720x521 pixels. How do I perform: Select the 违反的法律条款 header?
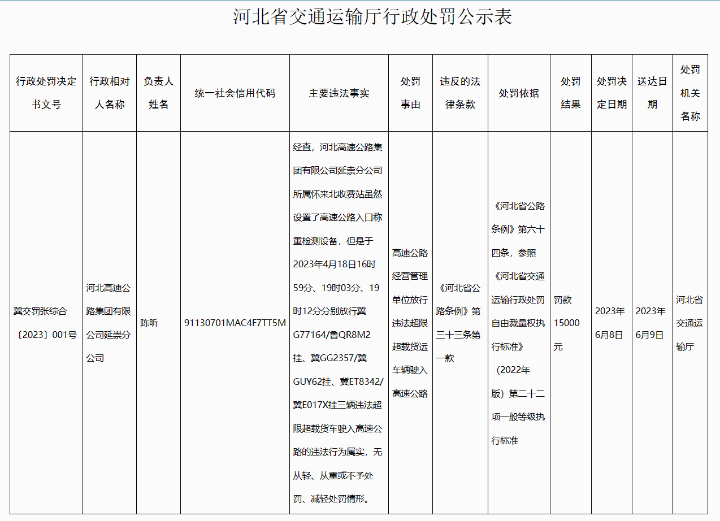(460, 93)
